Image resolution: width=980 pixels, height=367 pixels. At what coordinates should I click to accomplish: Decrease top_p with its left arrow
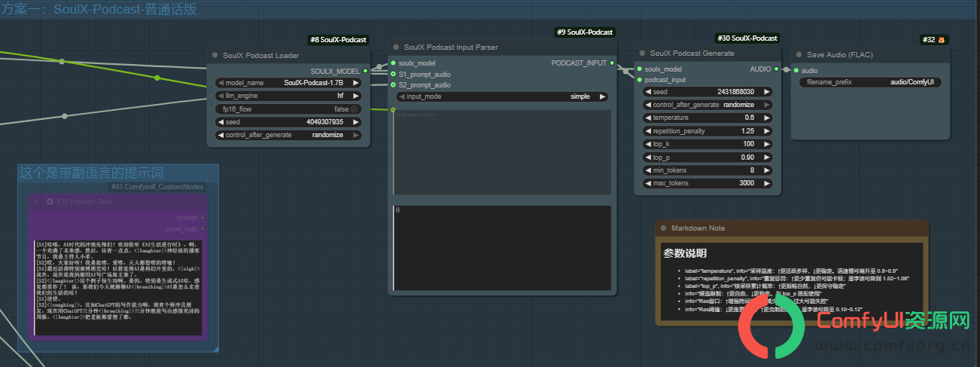coord(649,158)
